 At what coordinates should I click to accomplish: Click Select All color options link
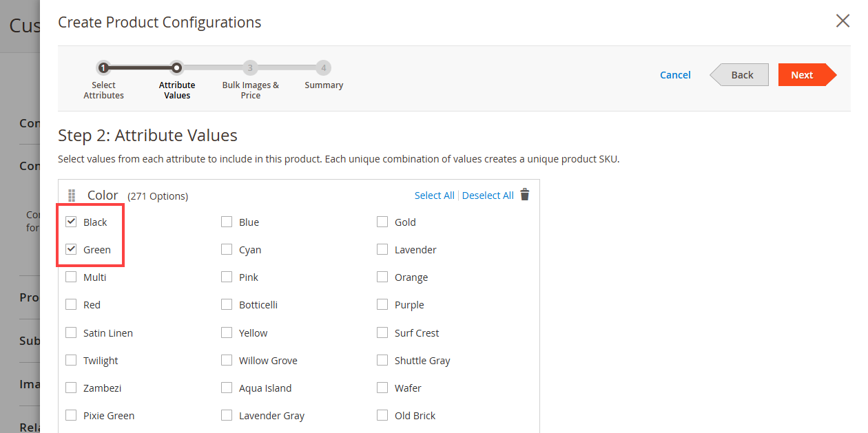434,196
